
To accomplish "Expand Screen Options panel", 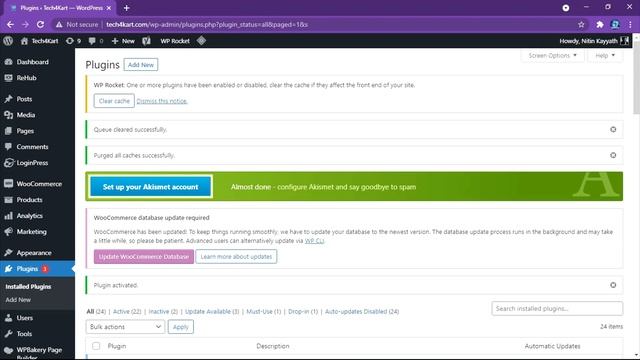I will (552, 56).
